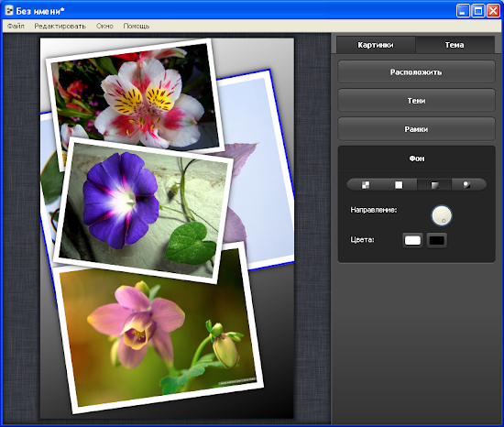Open the Окно menu
The width and height of the screenshot is (504, 427).
coord(104,26)
